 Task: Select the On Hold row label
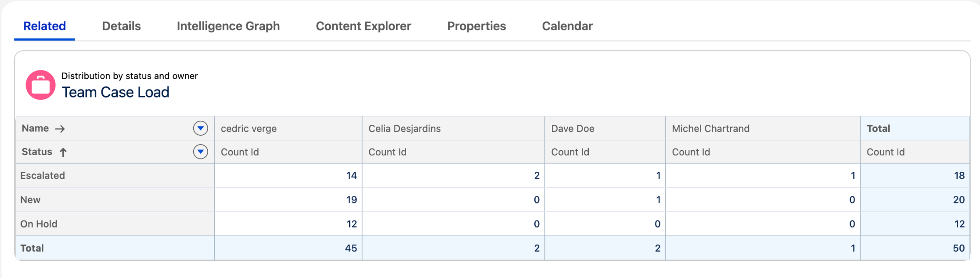coord(39,224)
